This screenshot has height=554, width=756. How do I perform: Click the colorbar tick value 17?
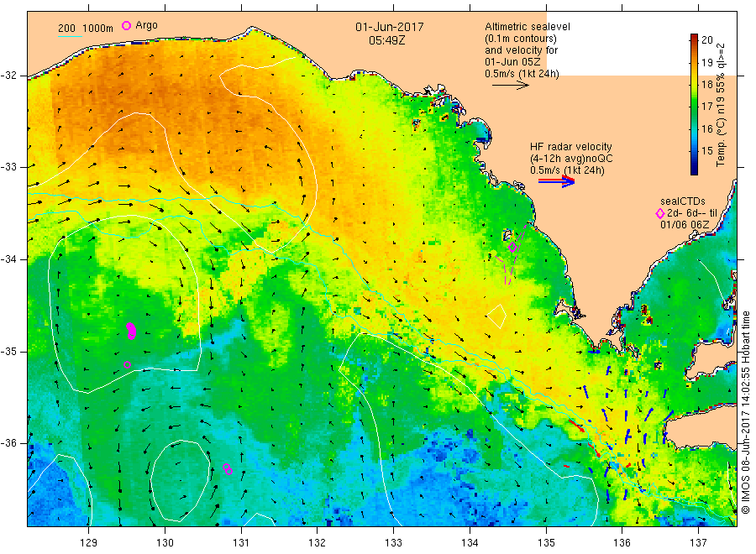(x=706, y=107)
